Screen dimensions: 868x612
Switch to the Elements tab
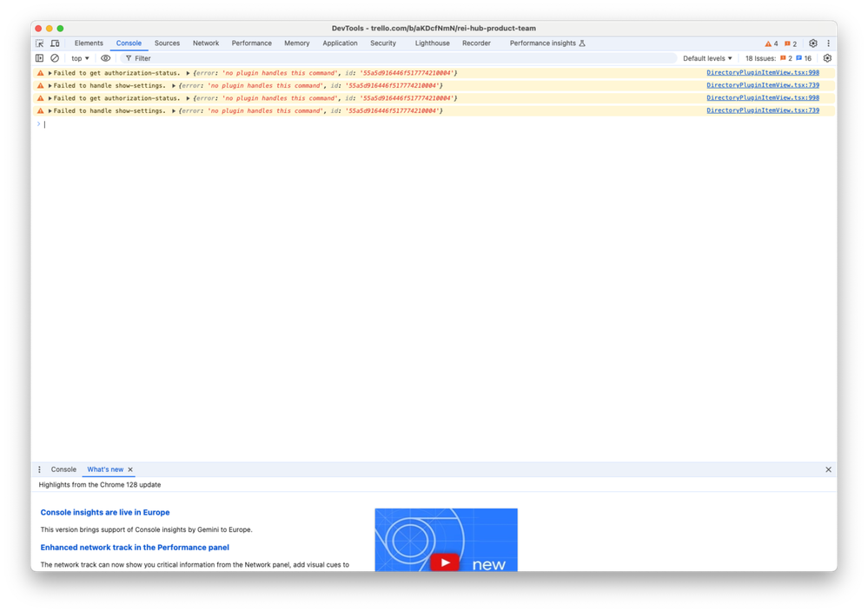(x=89, y=43)
